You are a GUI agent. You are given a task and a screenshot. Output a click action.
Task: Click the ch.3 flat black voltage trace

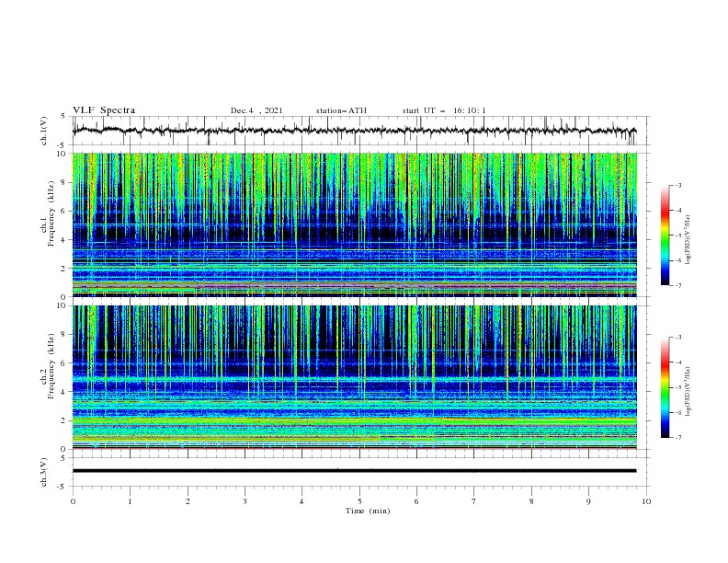tap(354, 471)
